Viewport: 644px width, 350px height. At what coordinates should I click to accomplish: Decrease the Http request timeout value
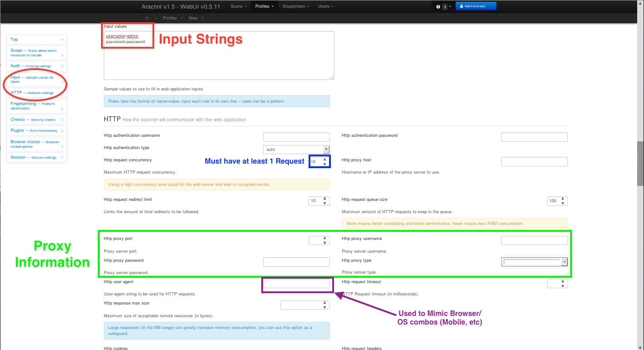(563, 286)
